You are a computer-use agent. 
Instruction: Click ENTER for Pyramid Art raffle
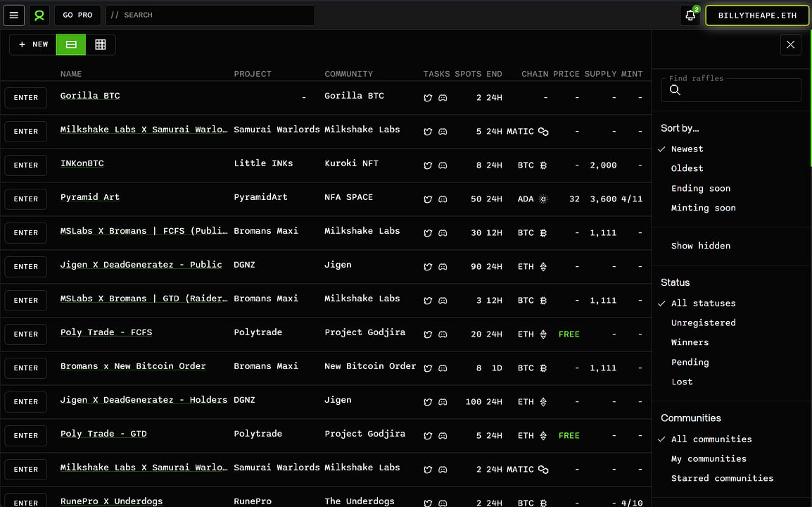26,199
